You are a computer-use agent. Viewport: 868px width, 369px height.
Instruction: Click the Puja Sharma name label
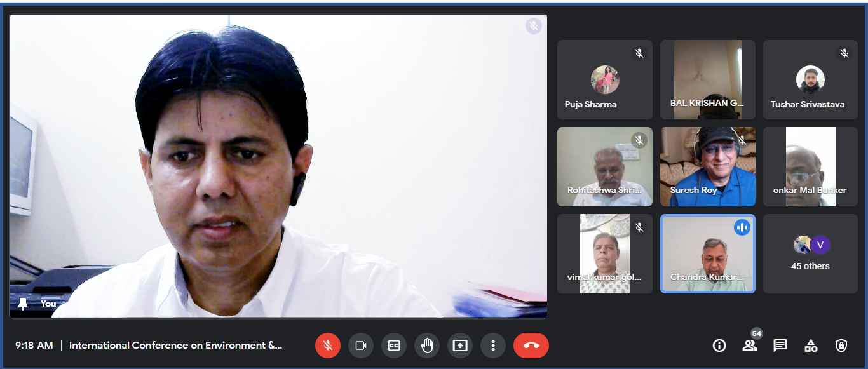[591, 104]
